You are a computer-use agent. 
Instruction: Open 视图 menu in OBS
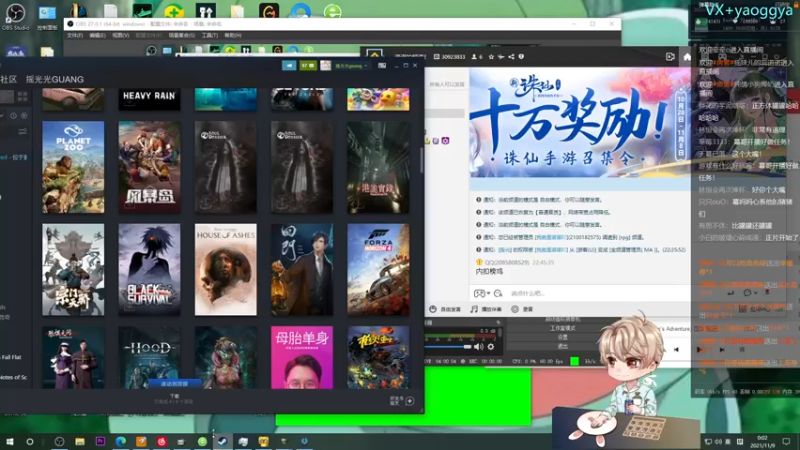[x=120, y=35]
